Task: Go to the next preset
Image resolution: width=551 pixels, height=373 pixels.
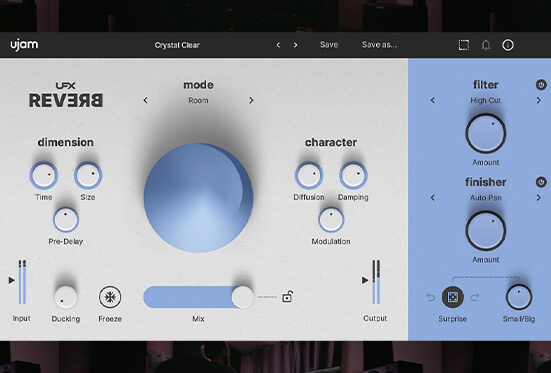Action: tap(296, 45)
